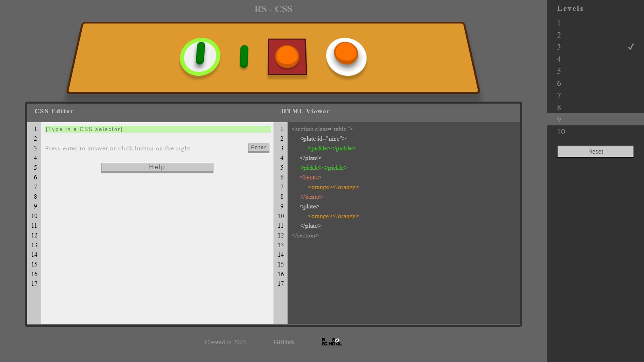Open the GitHub link in footer
This screenshot has width=644, height=362.
coord(284,342)
